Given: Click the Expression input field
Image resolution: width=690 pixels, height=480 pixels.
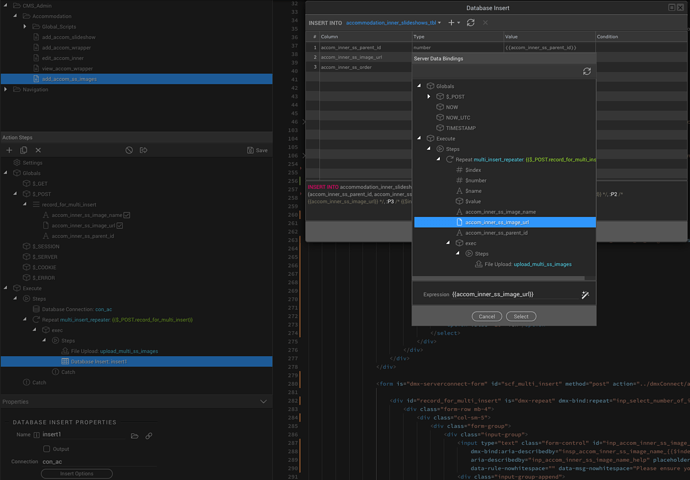Looking at the screenshot, I should (514, 294).
